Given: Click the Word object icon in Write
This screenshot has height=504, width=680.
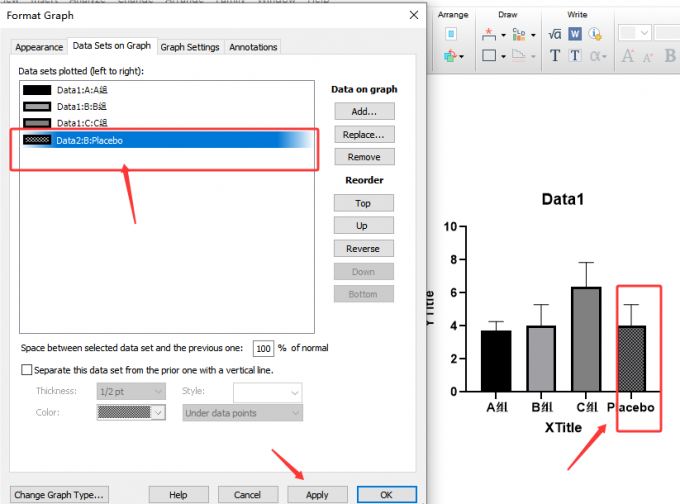Looking at the screenshot, I should coord(575,34).
